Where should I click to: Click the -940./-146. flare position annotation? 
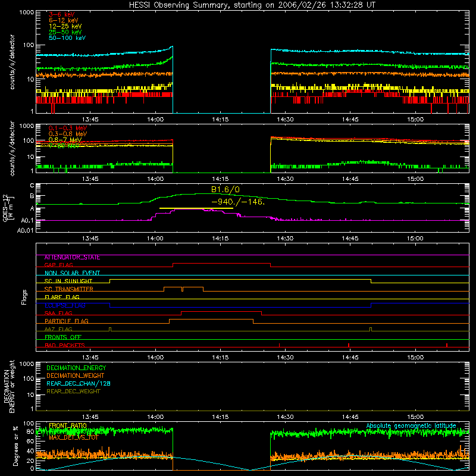coord(238,202)
